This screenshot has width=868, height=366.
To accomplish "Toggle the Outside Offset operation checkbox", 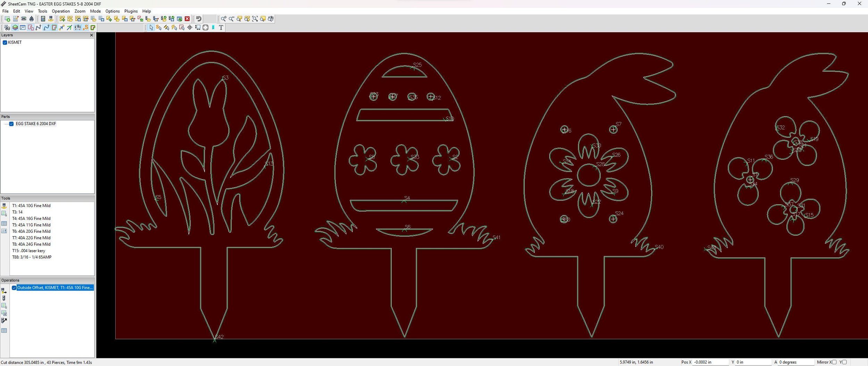I will pos(14,288).
